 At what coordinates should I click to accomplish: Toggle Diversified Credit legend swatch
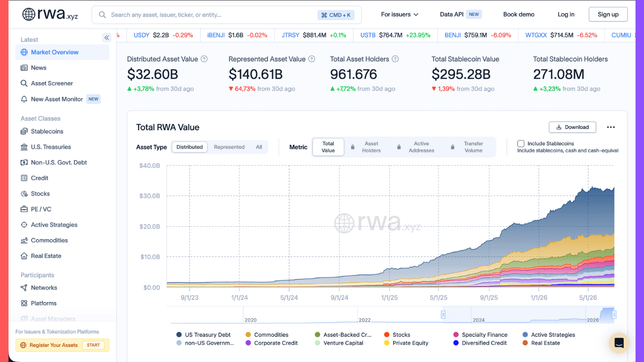[456, 343]
